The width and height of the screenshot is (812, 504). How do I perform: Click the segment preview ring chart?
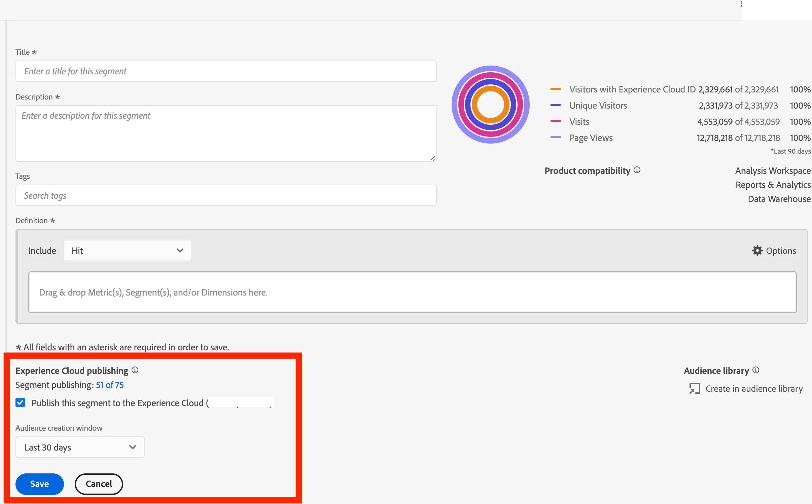coord(490,105)
